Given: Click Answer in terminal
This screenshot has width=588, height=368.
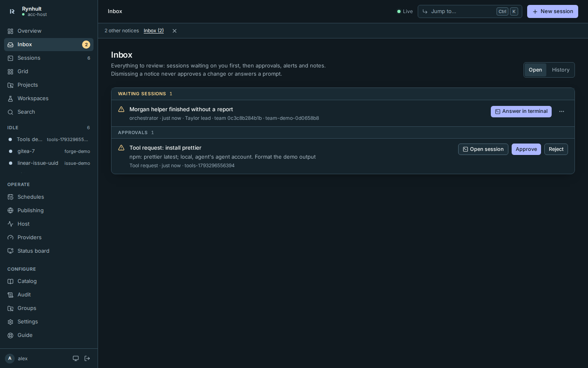Looking at the screenshot, I should coord(521,112).
